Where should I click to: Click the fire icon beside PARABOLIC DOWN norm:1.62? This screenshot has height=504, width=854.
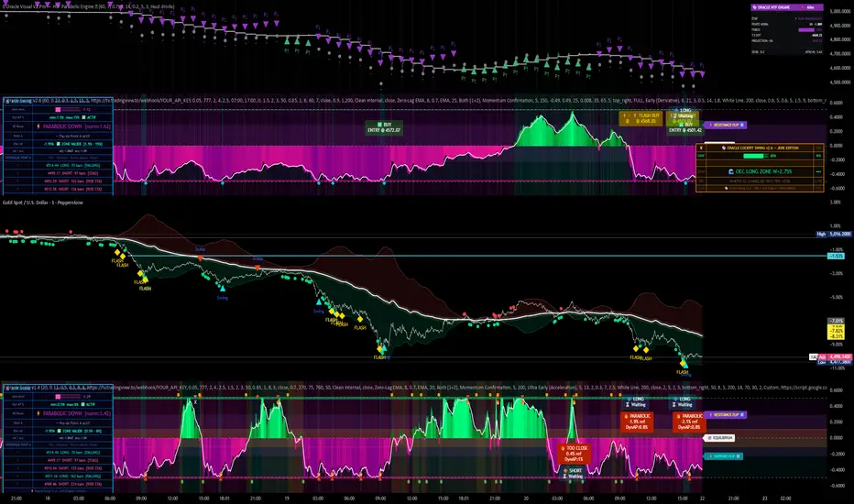click(x=38, y=126)
